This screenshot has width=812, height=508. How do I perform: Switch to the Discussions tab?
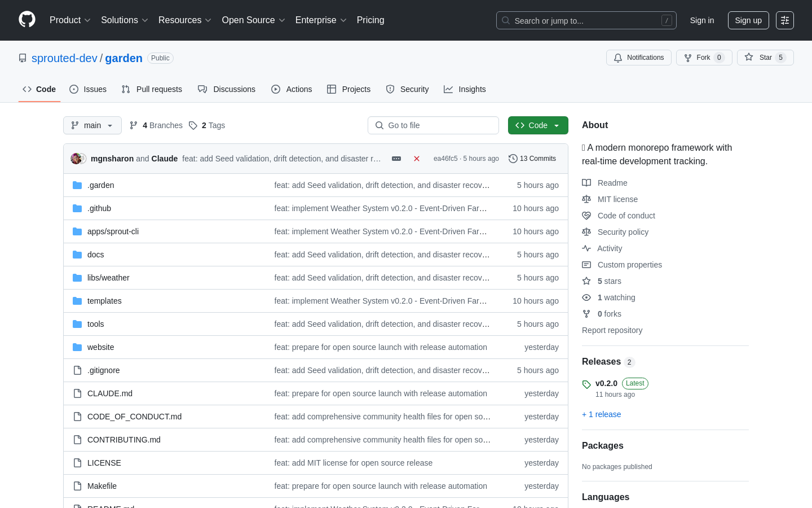(227, 89)
